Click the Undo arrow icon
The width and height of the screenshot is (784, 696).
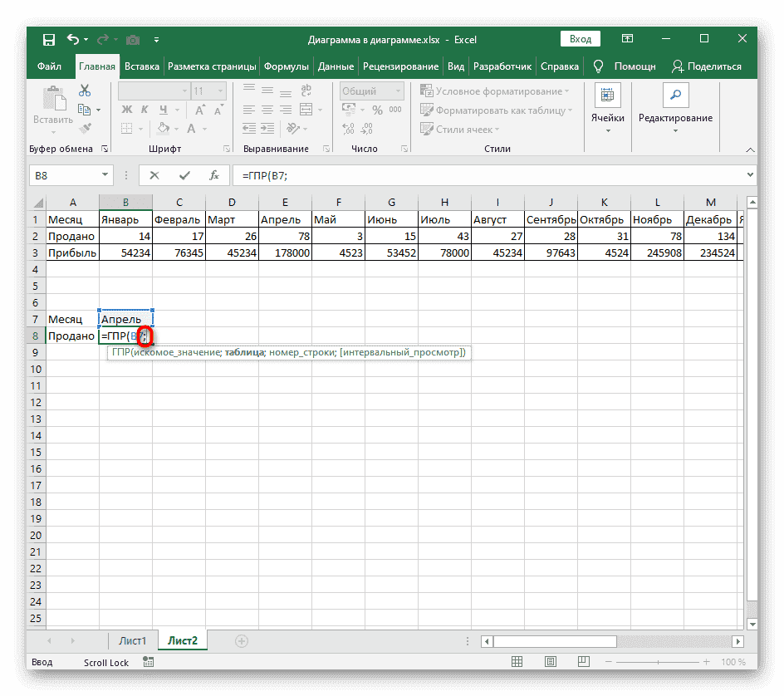(72, 39)
